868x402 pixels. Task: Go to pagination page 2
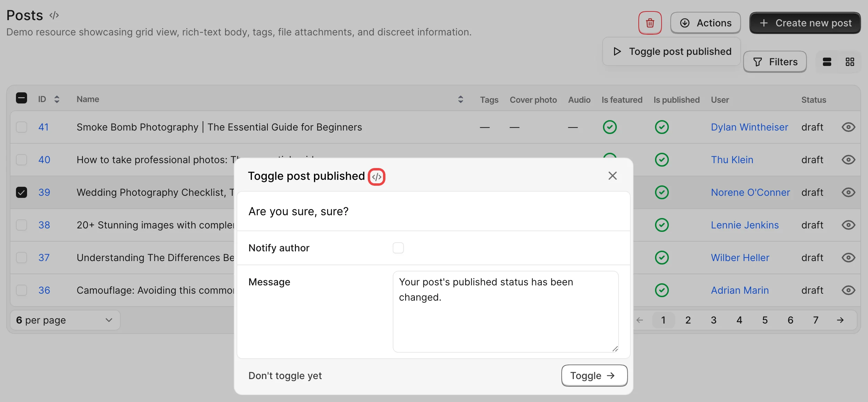click(688, 320)
